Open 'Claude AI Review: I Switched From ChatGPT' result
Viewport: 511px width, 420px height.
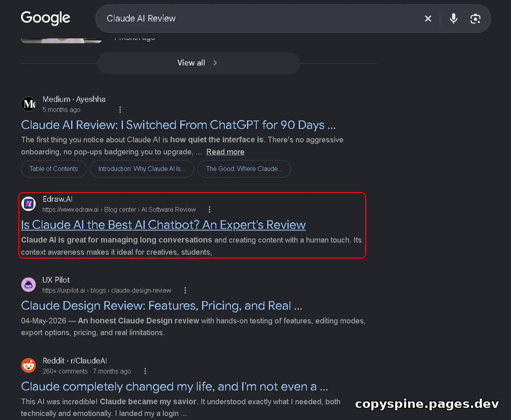click(178, 125)
